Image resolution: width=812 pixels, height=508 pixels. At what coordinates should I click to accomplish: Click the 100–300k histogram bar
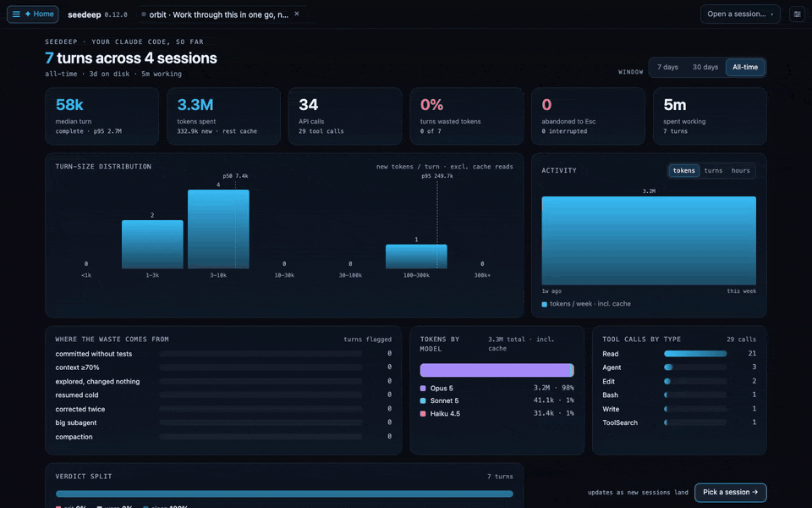tap(416, 257)
